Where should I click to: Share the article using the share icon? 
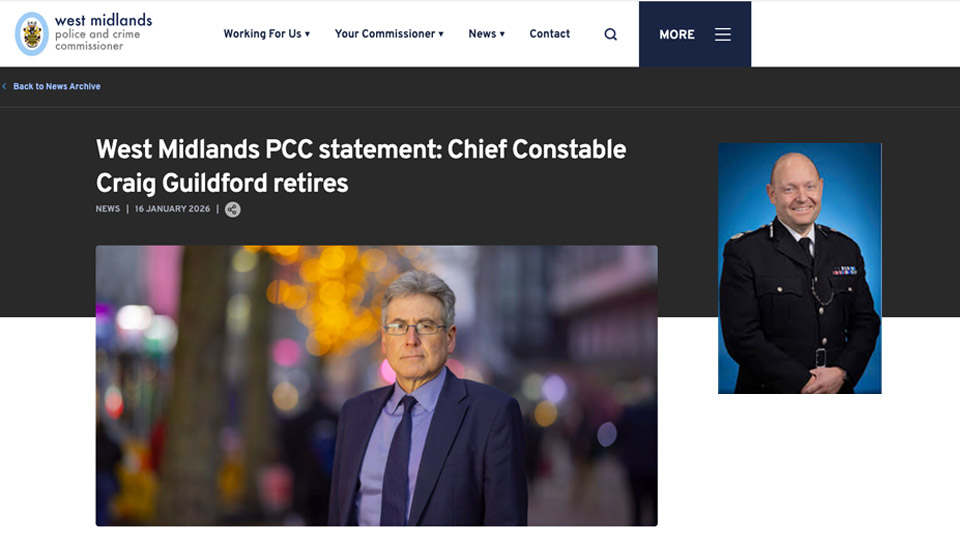click(x=233, y=209)
